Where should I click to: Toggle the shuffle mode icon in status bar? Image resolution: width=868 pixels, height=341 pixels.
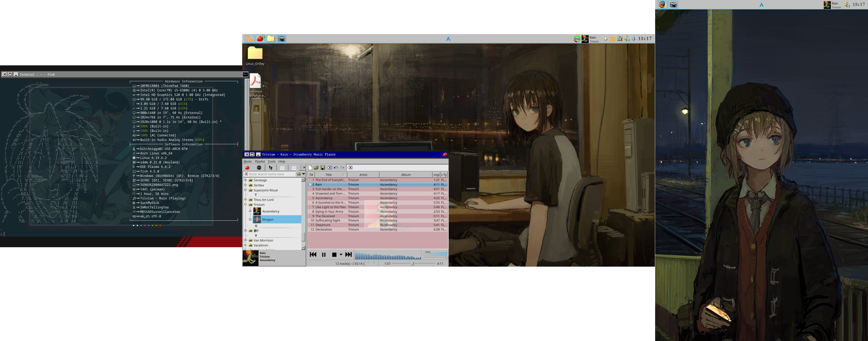[374, 263]
